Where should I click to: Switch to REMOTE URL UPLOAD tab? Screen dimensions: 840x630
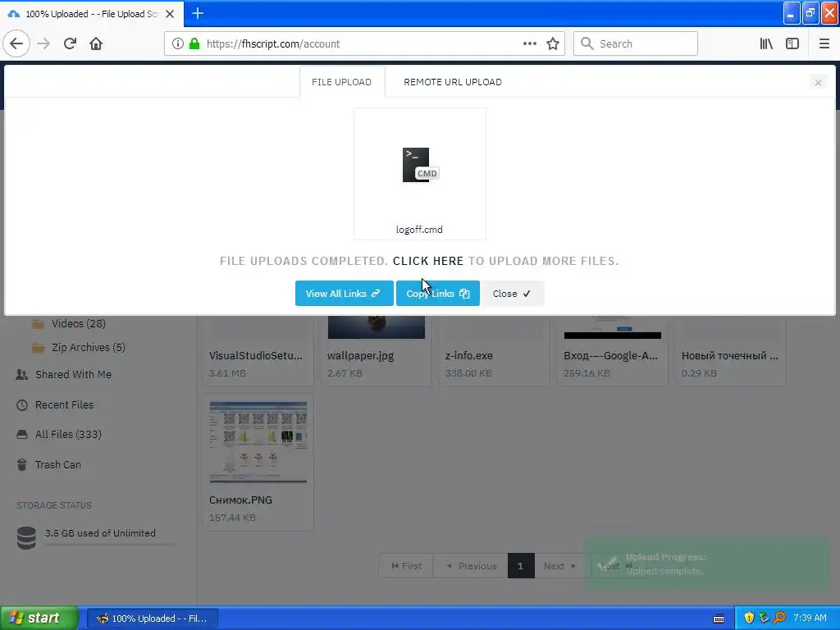[x=453, y=82]
